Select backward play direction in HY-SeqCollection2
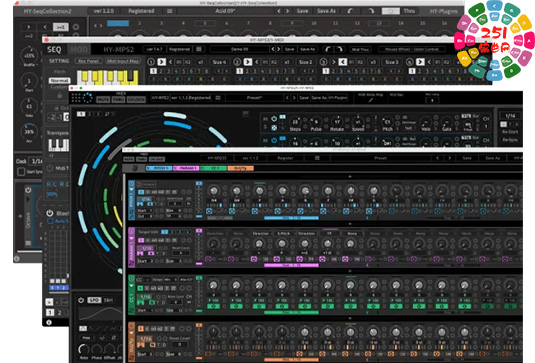Screen dimensions: 535x363 pos(45,27)
